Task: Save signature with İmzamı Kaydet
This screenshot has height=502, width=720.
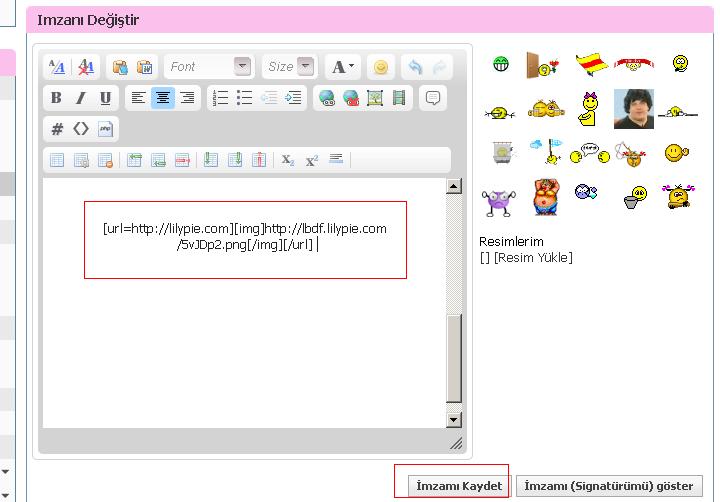Action: (x=459, y=486)
